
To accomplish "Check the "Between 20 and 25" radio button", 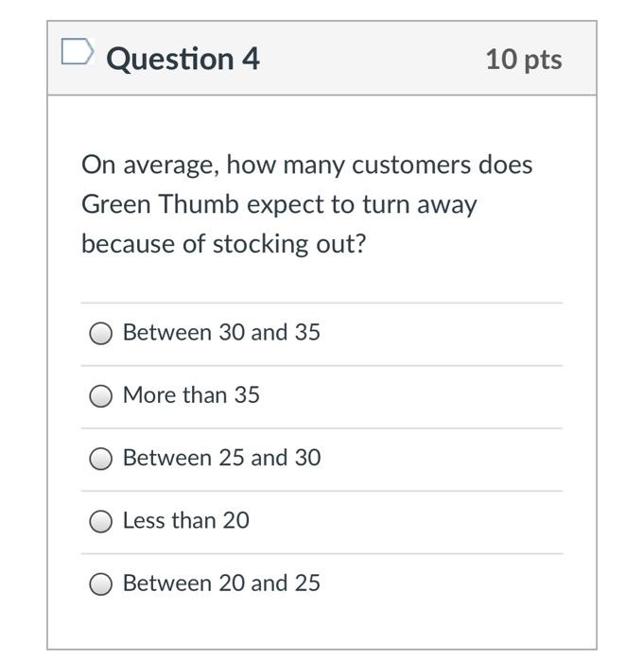I will click(x=101, y=584).
